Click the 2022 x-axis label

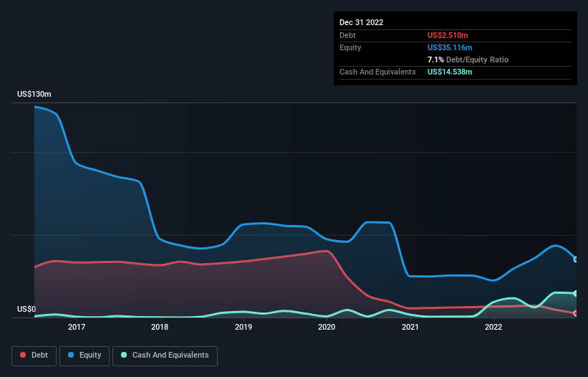pyautogui.click(x=493, y=327)
